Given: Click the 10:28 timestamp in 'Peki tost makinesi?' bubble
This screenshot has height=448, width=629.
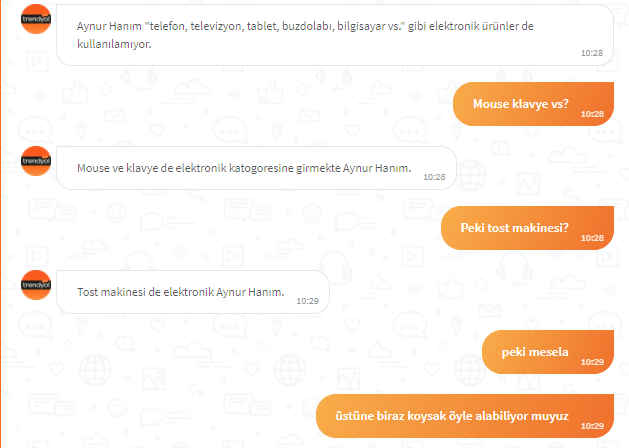Looking at the screenshot, I should click(x=592, y=238).
